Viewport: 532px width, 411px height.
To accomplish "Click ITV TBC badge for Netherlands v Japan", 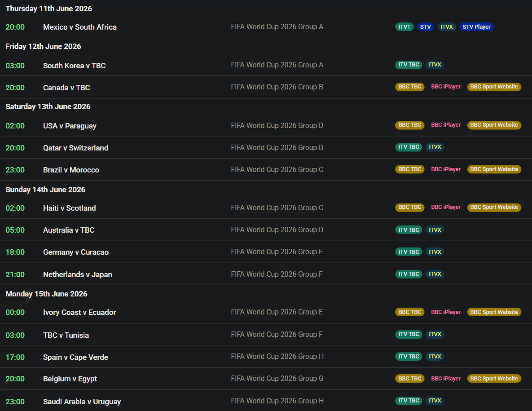I will click(x=409, y=274).
